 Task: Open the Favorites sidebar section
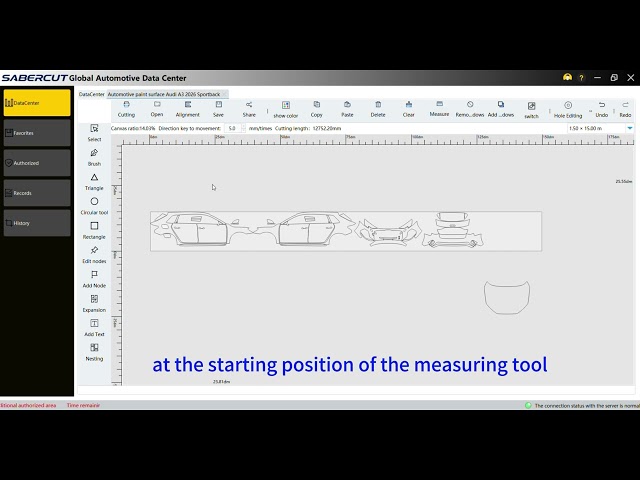pos(37,133)
